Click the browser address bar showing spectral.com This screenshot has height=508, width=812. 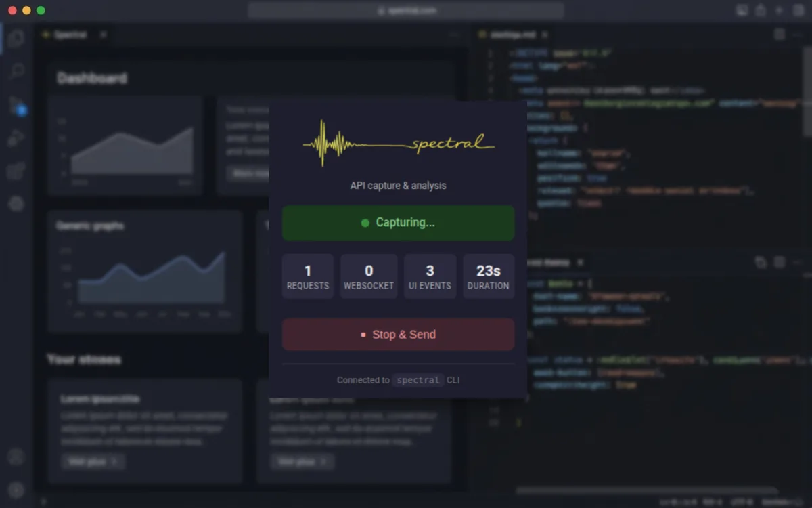click(406, 10)
